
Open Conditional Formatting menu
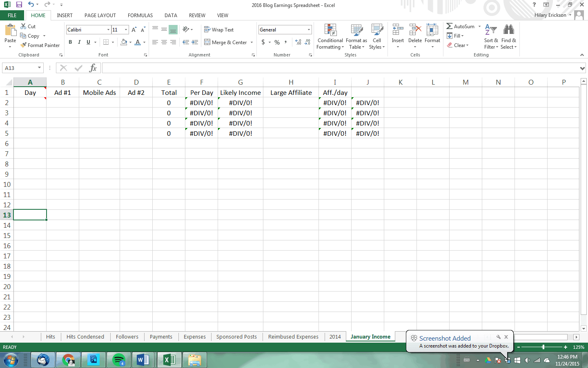pos(330,37)
